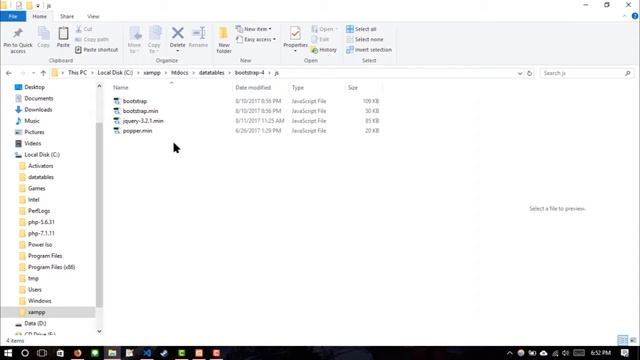Show file History
Image resolution: width=640 pixels, height=360 pixels.
coord(324,49)
